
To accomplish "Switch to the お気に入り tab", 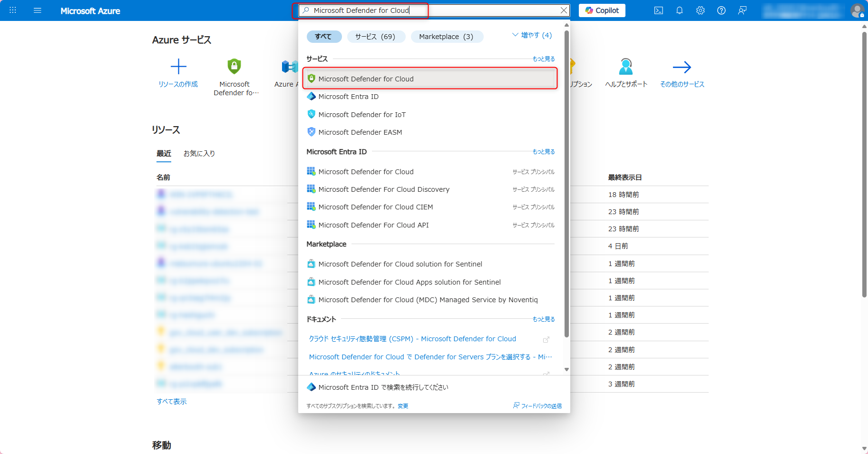I will pos(199,153).
